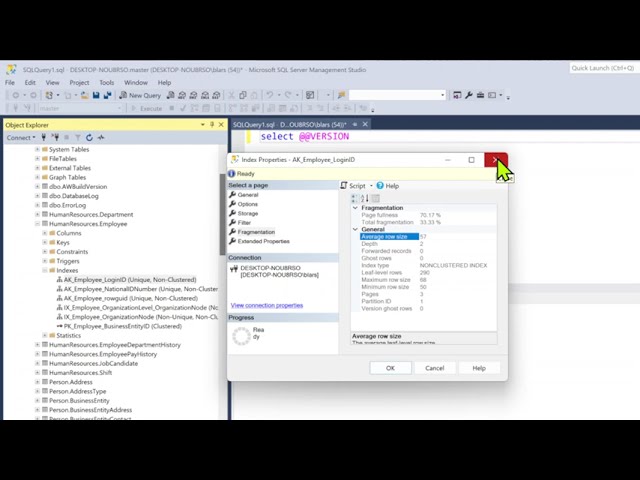Click the Save All icon in toolbar
Viewport: 640px width, 480px height.
[108, 95]
